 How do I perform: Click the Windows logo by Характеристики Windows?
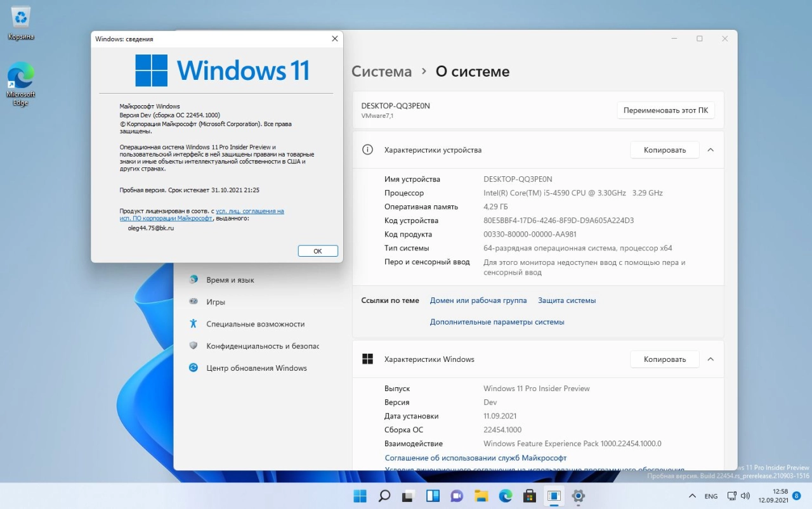(367, 359)
